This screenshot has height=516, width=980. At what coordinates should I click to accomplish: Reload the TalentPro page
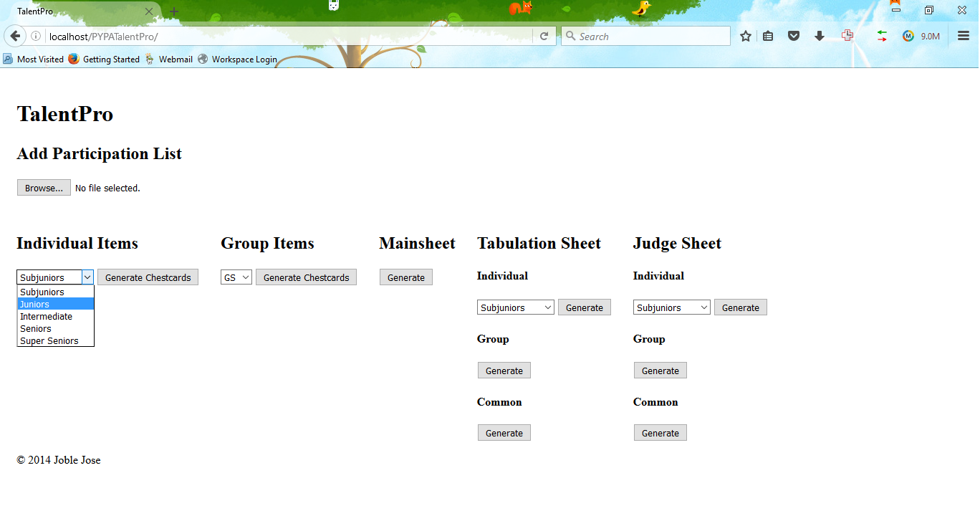[x=544, y=36]
